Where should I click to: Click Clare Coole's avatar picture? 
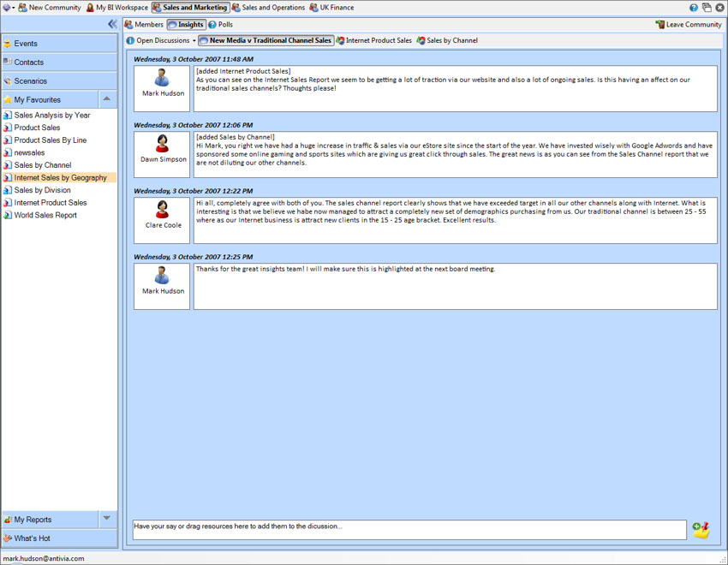162,210
